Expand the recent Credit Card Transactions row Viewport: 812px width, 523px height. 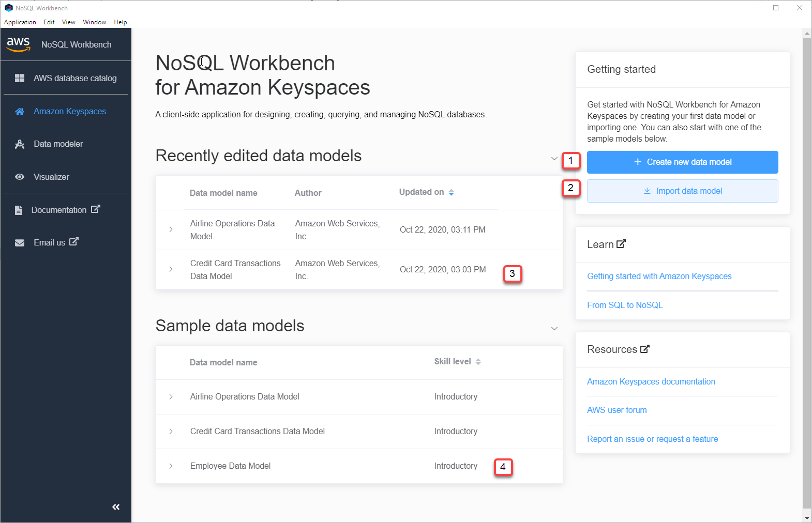click(x=171, y=269)
